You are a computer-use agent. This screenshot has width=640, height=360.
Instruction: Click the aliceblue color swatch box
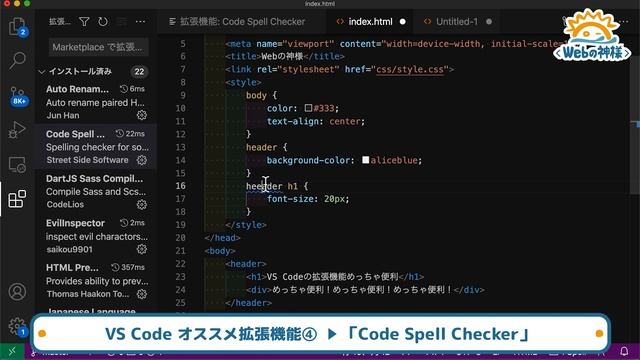[x=366, y=160]
